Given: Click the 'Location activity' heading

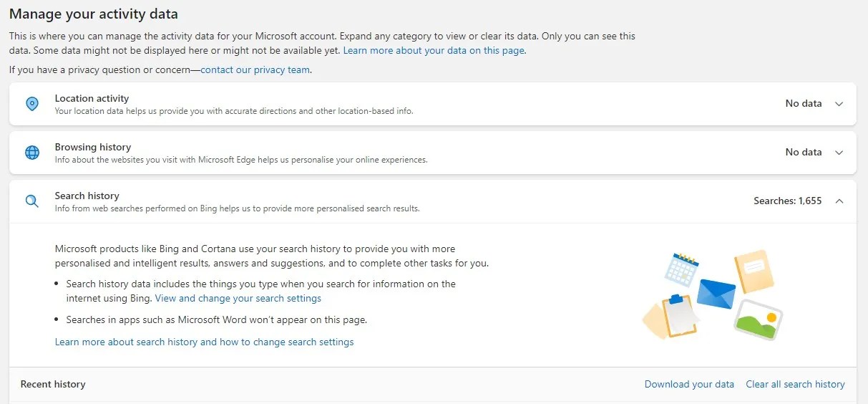Looking at the screenshot, I should (x=92, y=98).
